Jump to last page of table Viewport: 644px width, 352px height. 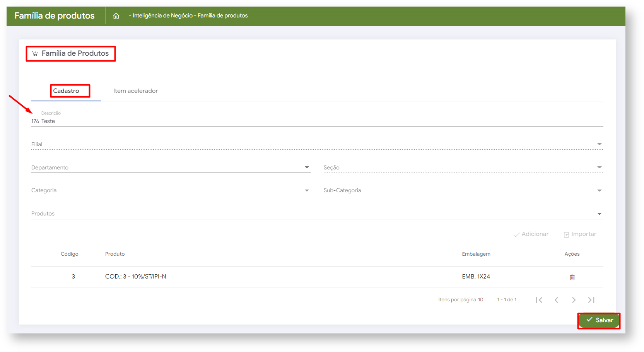(591, 300)
